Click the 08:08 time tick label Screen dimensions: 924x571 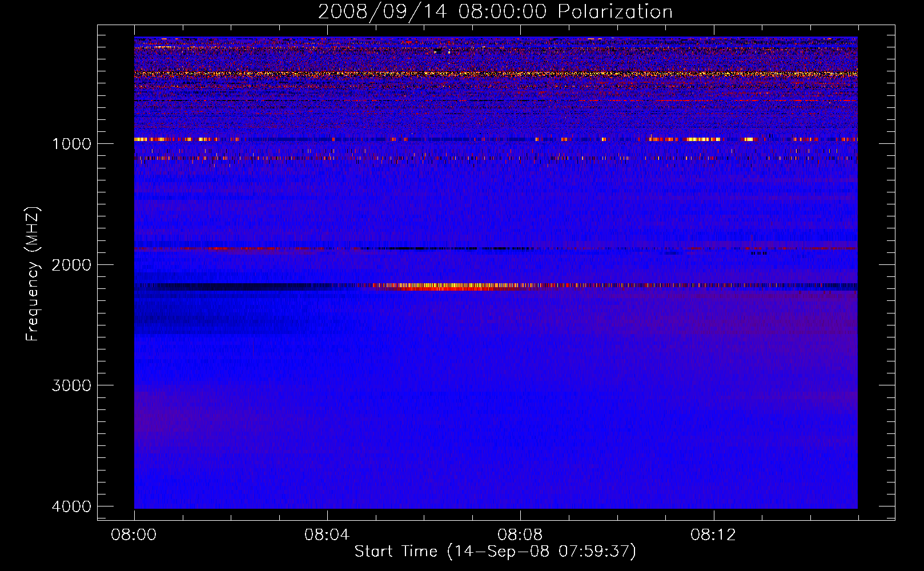pos(520,535)
